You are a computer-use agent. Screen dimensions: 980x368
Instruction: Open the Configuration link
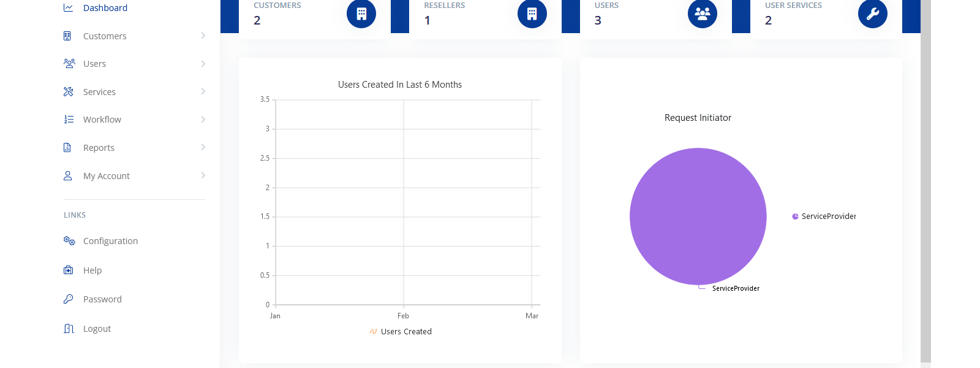tap(110, 241)
